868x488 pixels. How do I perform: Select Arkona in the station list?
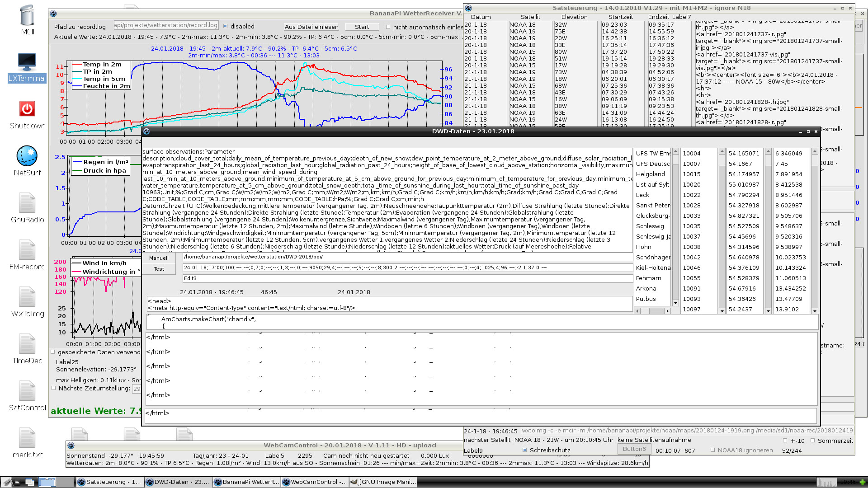coord(652,288)
